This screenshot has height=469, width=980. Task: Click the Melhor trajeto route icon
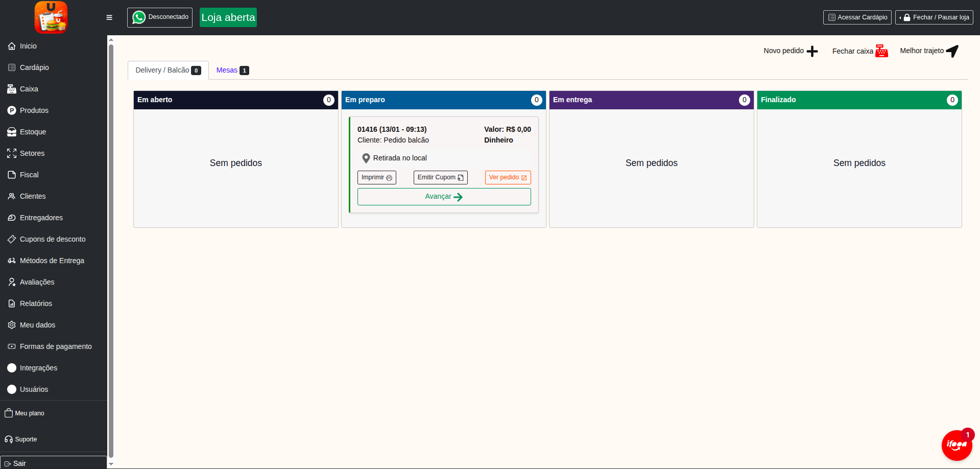coord(952,51)
